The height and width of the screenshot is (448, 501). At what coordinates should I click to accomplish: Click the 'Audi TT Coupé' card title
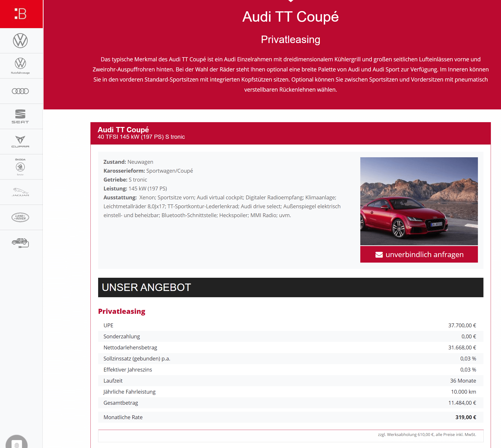point(123,130)
